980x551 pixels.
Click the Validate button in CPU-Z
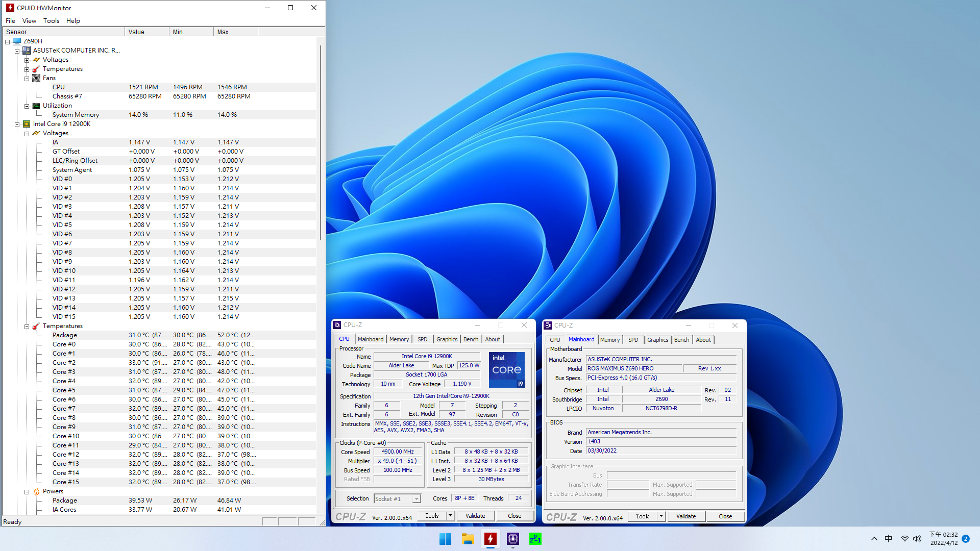tap(475, 516)
